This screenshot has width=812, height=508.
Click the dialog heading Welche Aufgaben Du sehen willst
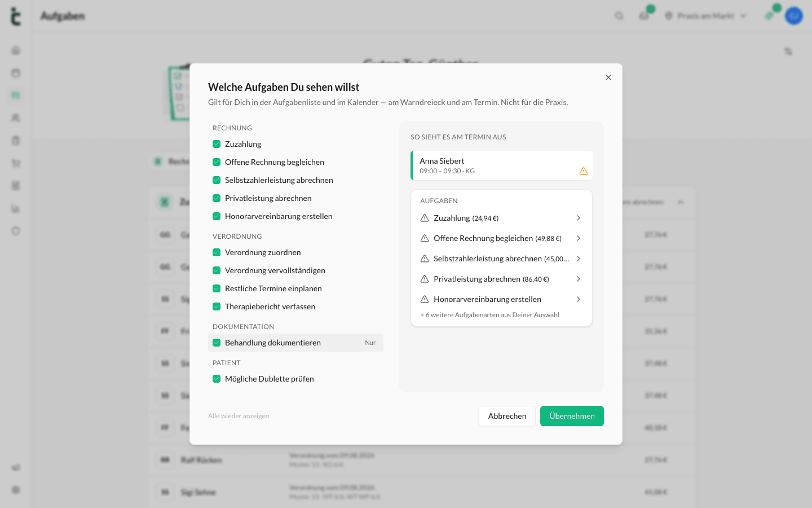coord(284,87)
